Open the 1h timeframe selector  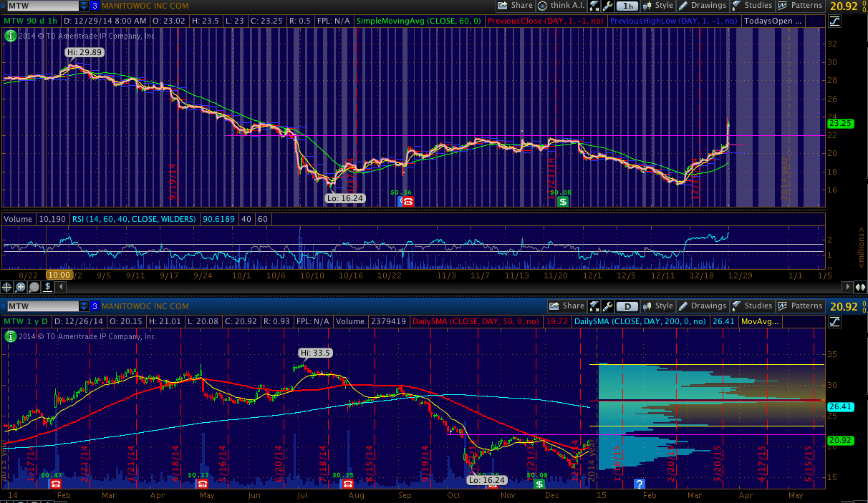pyautogui.click(x=628, y=6)
